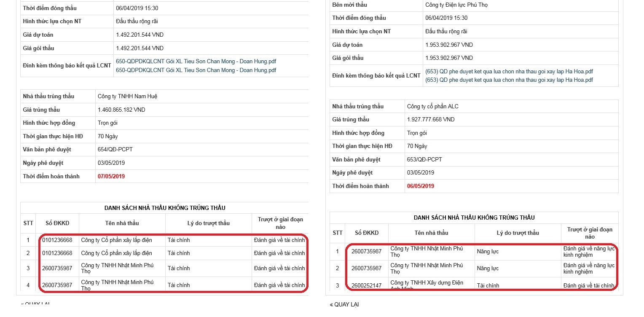The height and width of the screenshot is (317, 644).
Task: Select 70 Ngày duration in left panel
Action: [107, 137]
